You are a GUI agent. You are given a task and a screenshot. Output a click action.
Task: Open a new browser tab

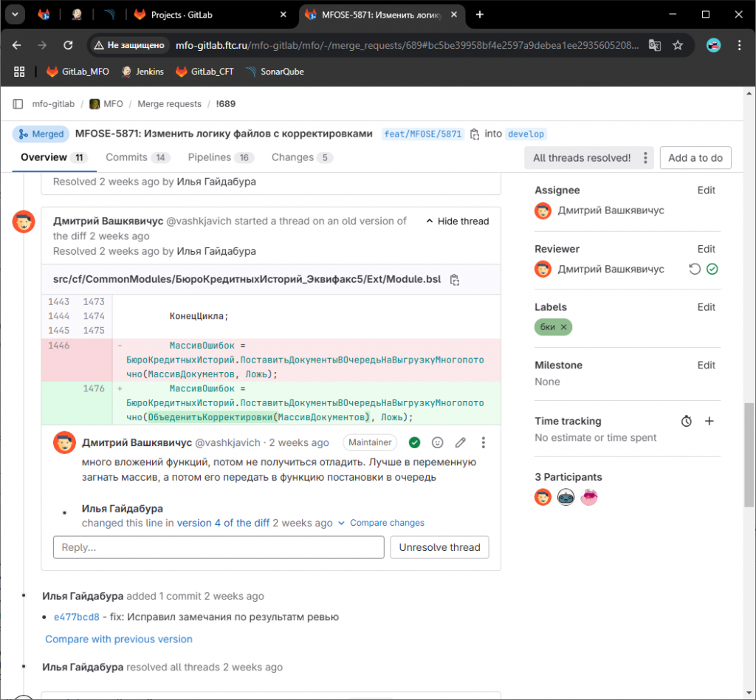(479, 15)
